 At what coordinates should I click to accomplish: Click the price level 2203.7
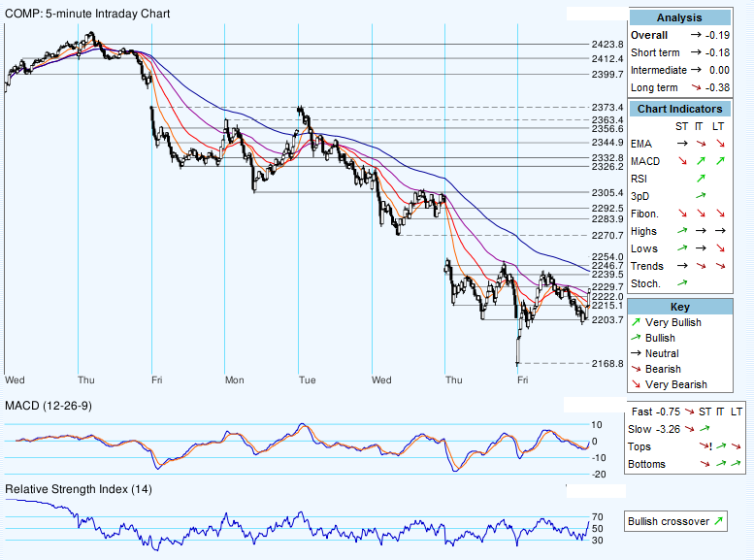pyautogui.click(x=607, y=320)
